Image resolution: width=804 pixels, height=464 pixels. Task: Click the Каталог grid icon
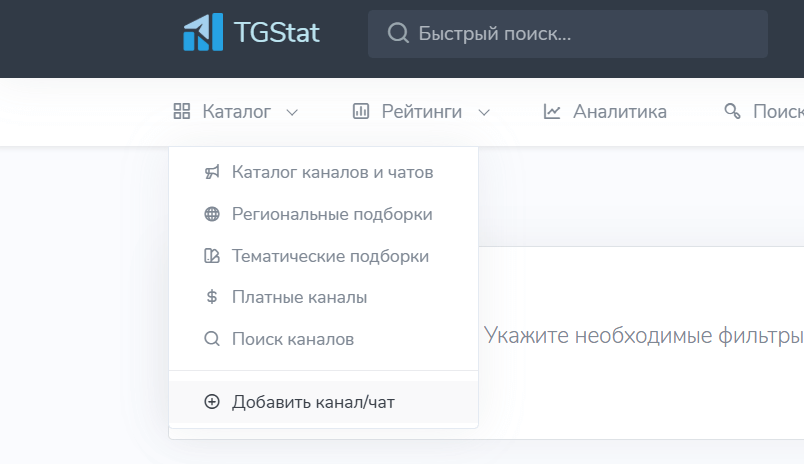coord(182,111)
